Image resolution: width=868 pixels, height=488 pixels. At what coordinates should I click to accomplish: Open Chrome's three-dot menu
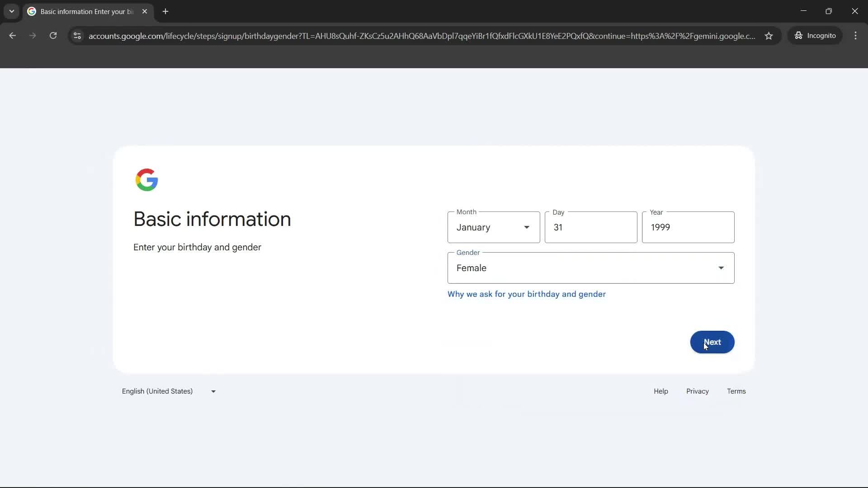tap(856, 36)
